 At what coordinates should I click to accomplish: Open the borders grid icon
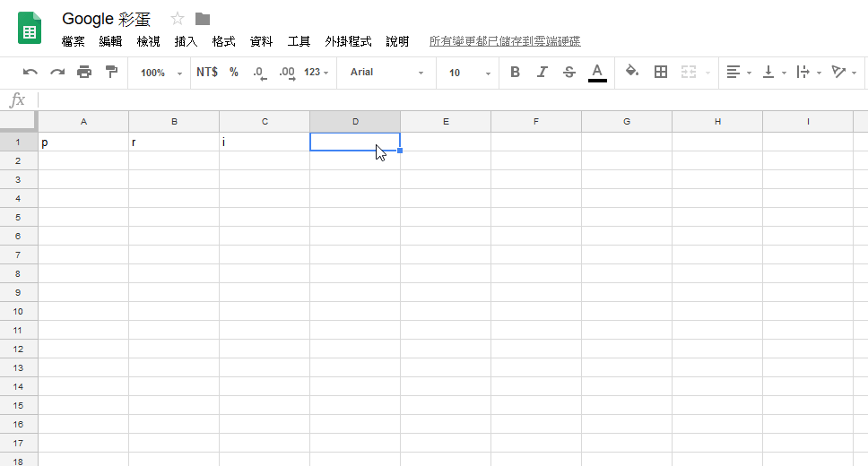click(660, 72)
